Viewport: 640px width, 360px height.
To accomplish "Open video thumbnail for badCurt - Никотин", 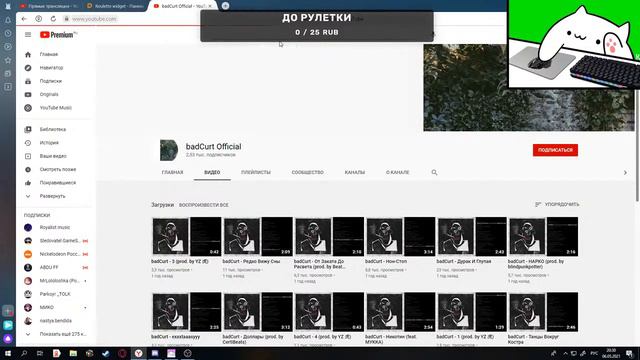I will coord(400,312).
